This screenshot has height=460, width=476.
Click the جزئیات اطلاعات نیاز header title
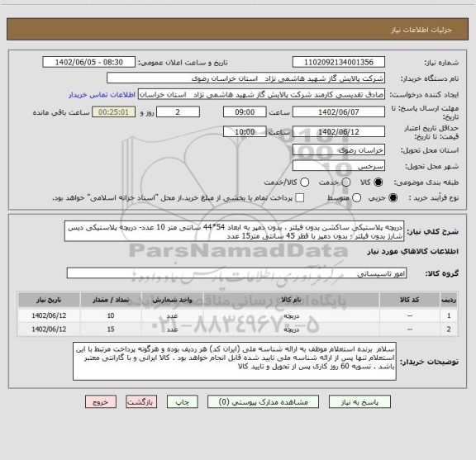[421, 30]
